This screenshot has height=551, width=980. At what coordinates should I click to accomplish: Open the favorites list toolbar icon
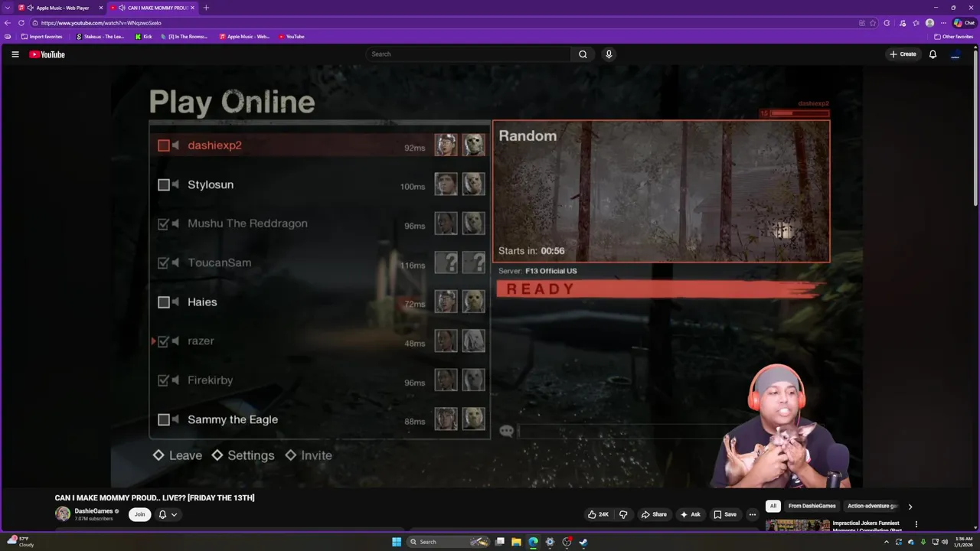tap(916, 23)
